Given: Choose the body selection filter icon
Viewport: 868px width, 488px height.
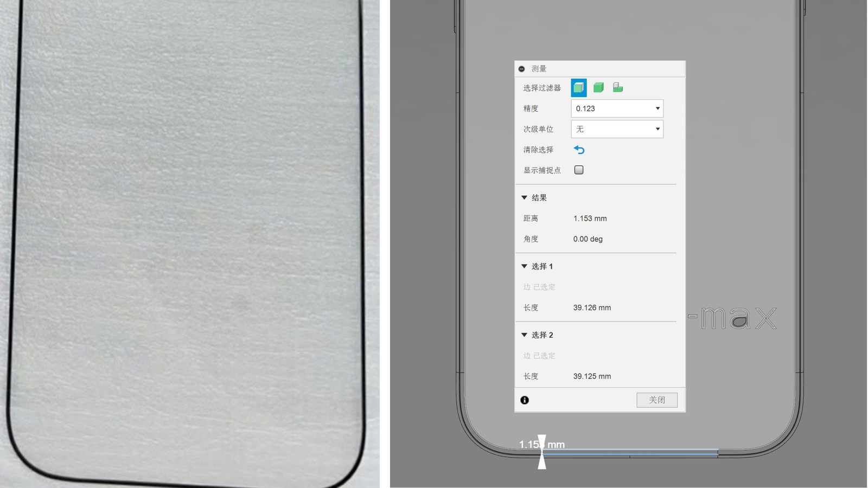Looking at the screenshot, I should point(598,88).
